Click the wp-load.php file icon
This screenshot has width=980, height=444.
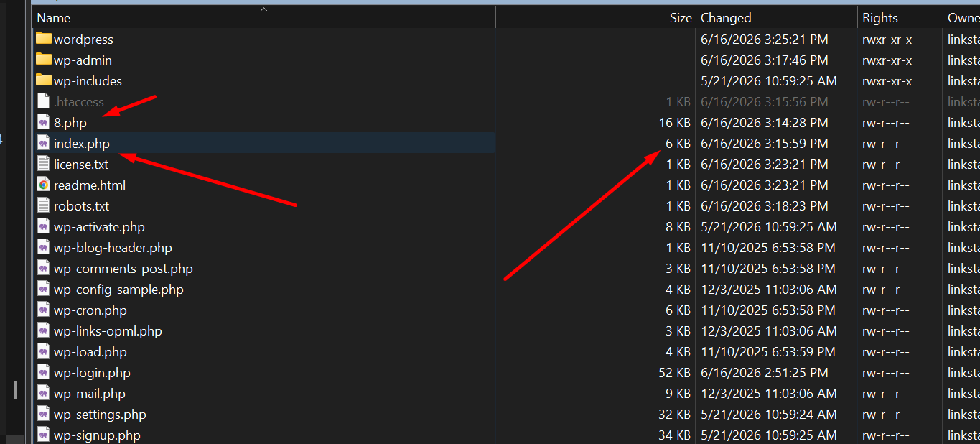tap(44, 351)
